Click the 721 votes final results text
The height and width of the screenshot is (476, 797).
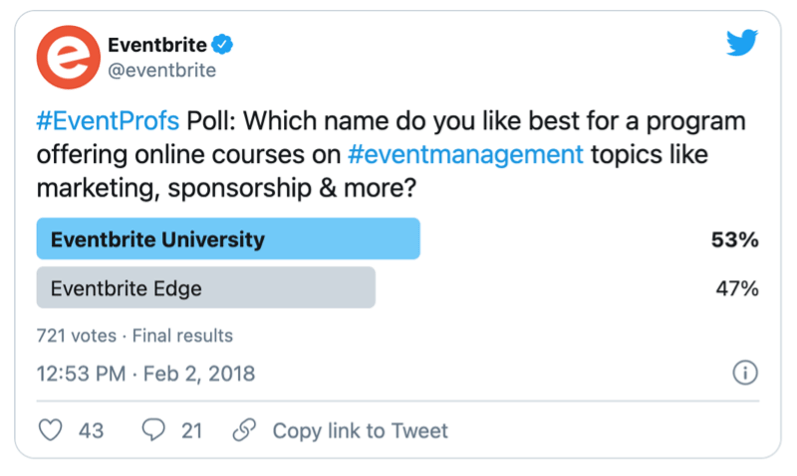click(x=134, y=335)
